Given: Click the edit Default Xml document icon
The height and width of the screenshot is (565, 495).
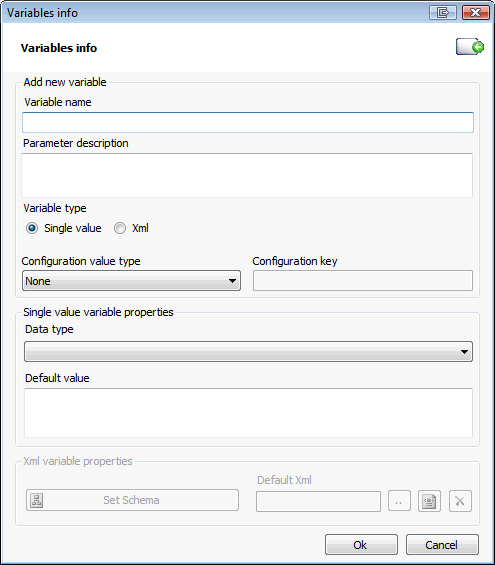Looking at the screenshot, I should (x=429, y=501).
